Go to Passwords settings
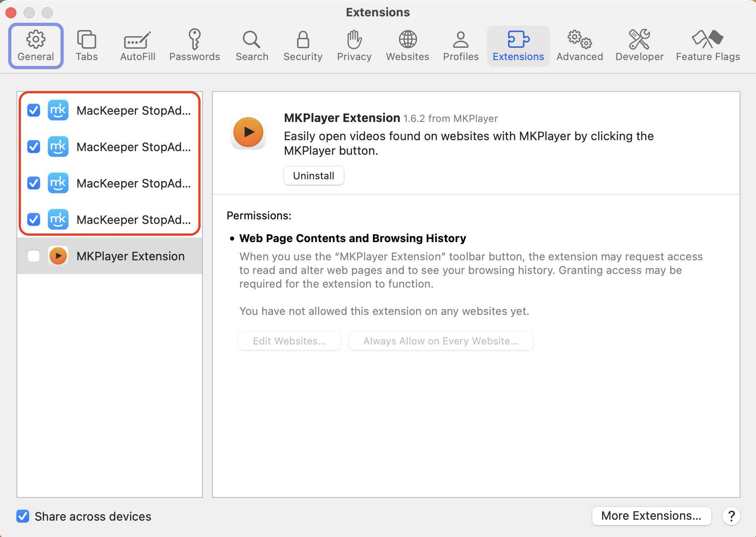The image size is (756, 537). point(195,46)
